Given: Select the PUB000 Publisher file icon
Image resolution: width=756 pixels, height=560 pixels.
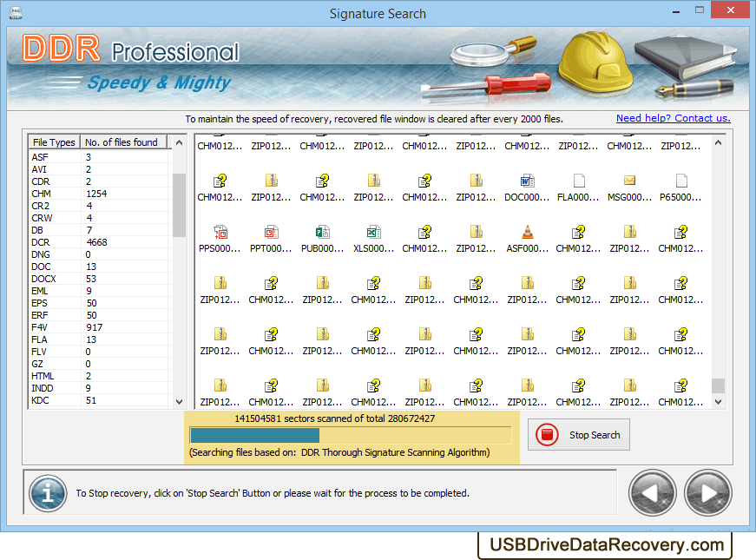Looking at the screenshot, I should pos(323,232).
